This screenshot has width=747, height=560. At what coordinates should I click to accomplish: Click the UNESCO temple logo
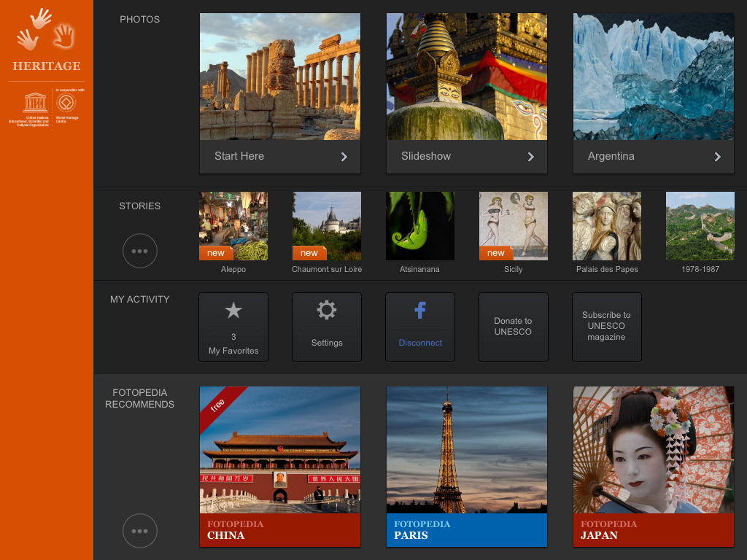35,102
